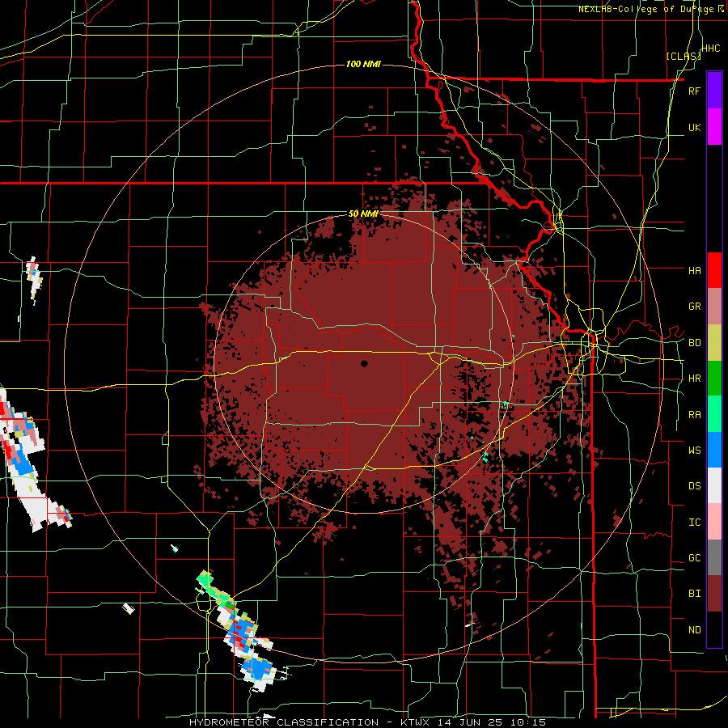Click the HR legend label
Viewport: 728px width, 728px height.
click(694, 379)
